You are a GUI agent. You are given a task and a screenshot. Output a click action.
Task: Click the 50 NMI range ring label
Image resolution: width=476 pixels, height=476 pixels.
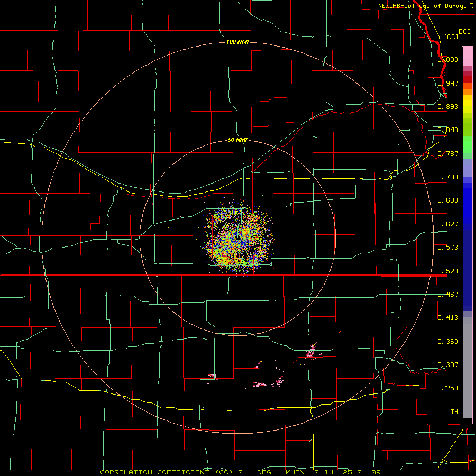click(237, 140)
